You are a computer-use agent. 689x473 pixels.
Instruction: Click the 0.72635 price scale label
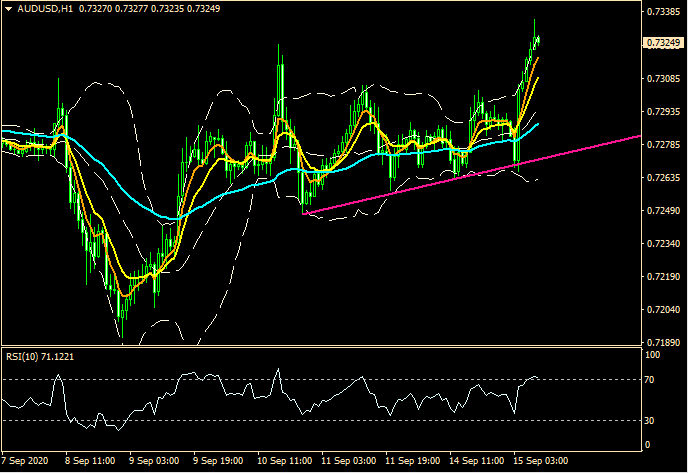pyautogui.click(x=662, y=178)
